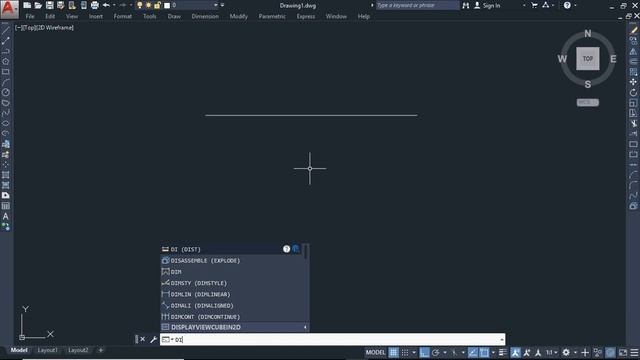Open the Dimension menu
640x360 pixels.
(x=205, y=16)
